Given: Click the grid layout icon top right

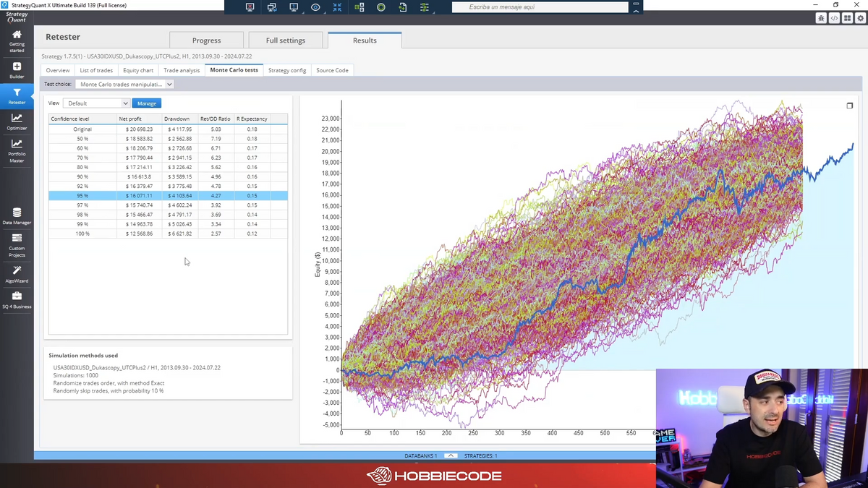Looking at the screenshot, I should coord(847,18).
